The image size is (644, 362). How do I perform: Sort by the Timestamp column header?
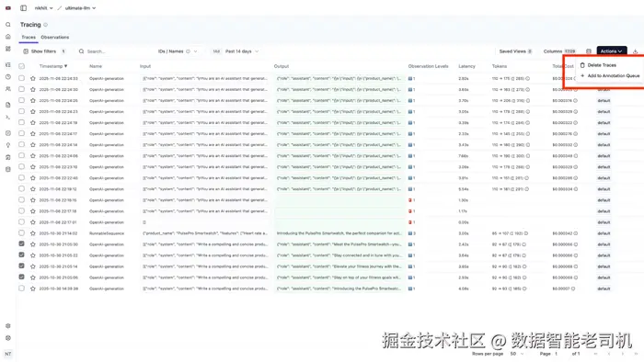click(53, 66)
